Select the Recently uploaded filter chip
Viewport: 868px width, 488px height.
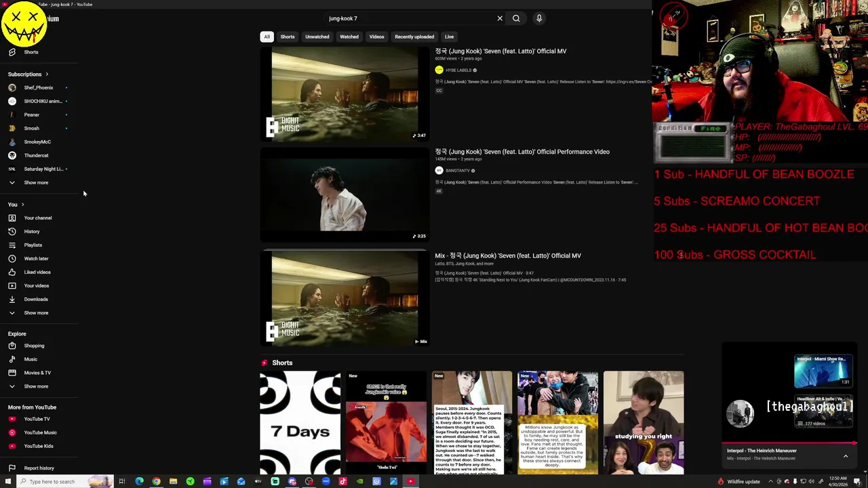pos(414,37)
